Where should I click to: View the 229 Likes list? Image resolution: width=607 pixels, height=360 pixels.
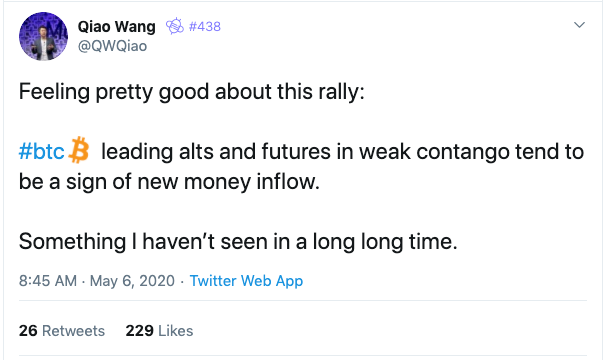[159, 331]
